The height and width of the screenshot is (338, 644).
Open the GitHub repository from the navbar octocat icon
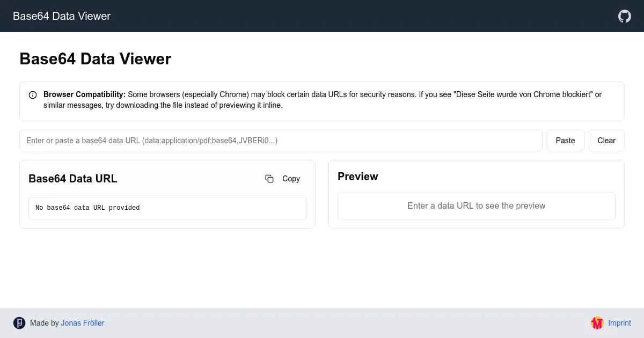(x=624, y=16)
